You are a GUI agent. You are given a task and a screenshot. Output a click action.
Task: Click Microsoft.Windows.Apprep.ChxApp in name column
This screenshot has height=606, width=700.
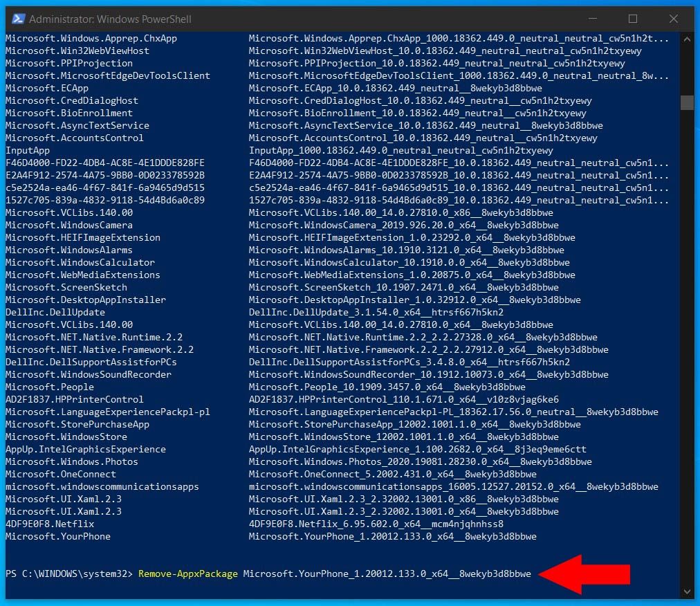click(x=91, y=39)
